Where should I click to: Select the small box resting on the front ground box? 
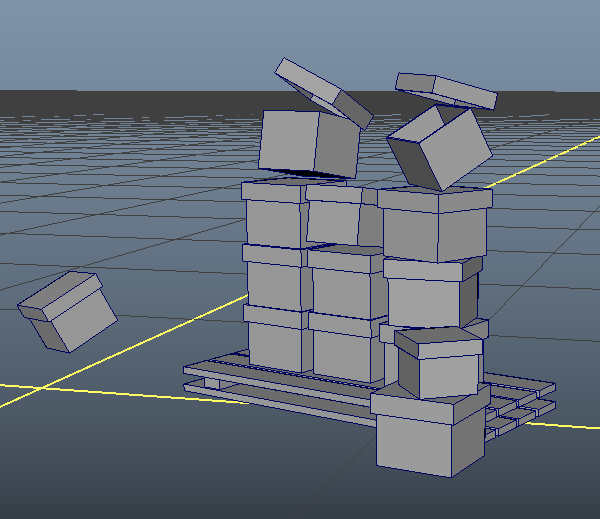(x=439, y=362)
